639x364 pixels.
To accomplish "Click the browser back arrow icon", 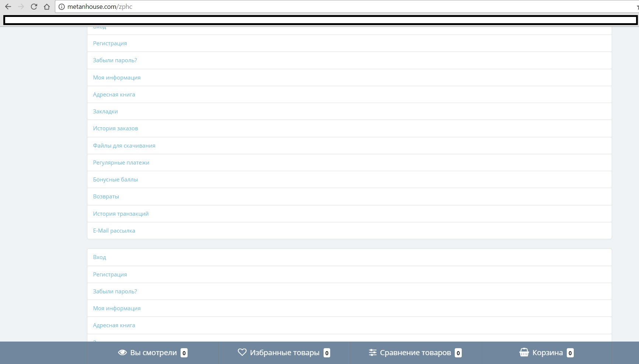I will (8, 7).
